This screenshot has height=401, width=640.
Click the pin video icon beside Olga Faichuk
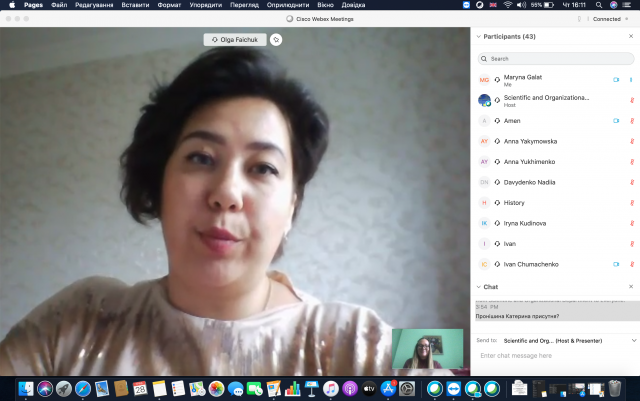click(x=276, y=40)
